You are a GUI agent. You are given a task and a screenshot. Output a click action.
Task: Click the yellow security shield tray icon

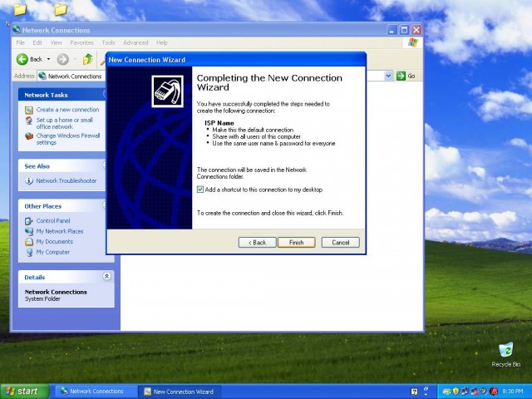tap(456, 392)
